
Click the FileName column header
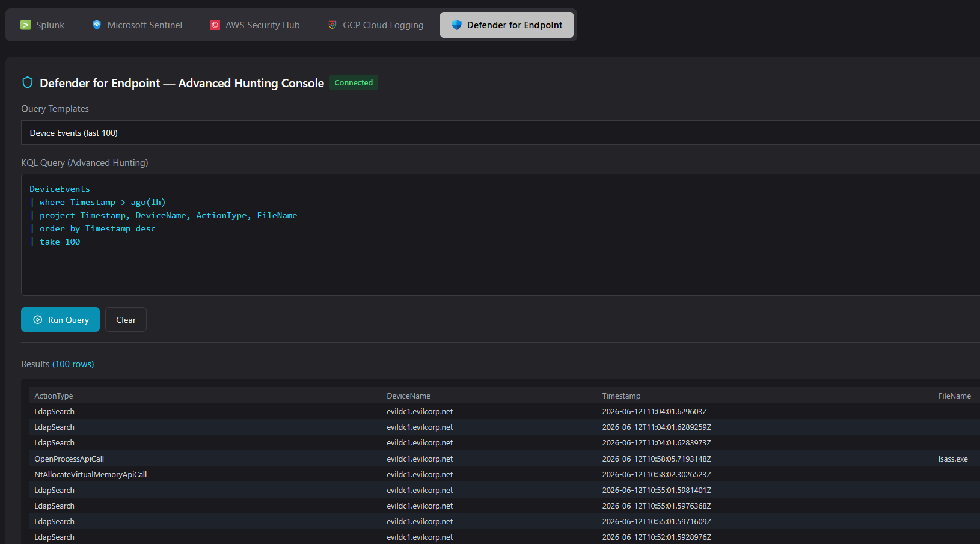point(954,396)
